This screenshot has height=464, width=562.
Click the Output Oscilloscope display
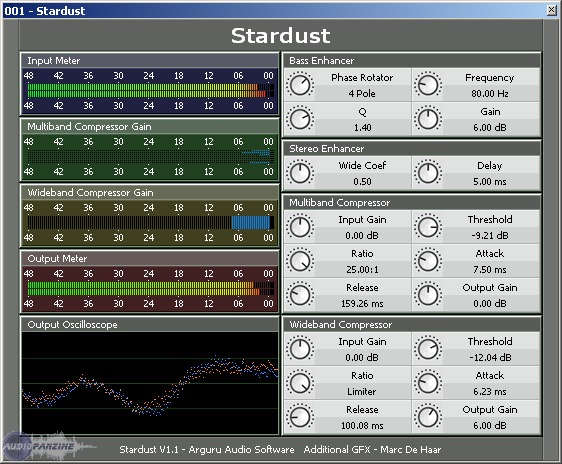(150, 383)
